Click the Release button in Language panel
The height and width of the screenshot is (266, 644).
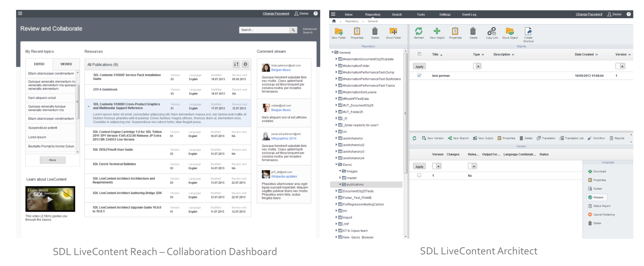pos(597,197)
